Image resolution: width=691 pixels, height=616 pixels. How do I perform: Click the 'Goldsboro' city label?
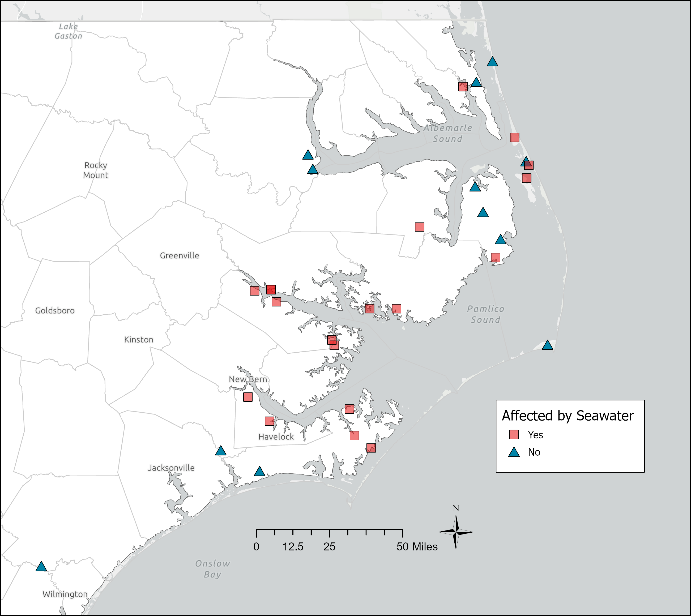pyautogui.click(x=55, y=311)
